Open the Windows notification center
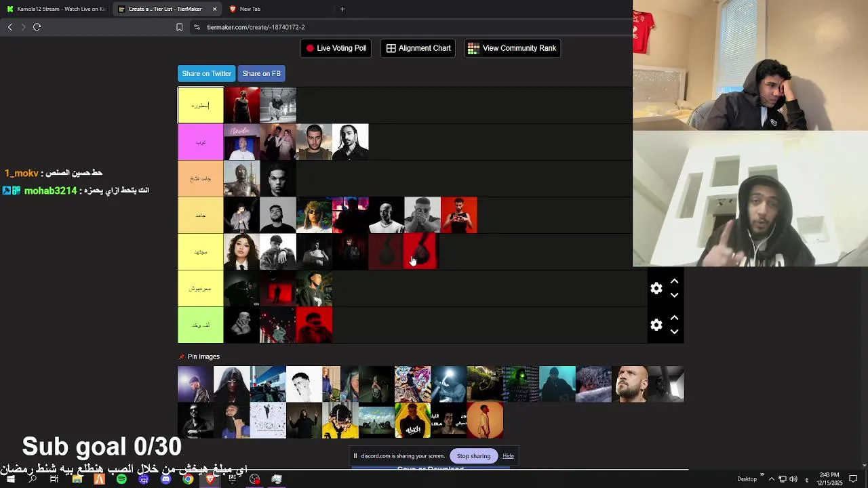The height and width of the screenshot is (488, 868). point(853,479)
